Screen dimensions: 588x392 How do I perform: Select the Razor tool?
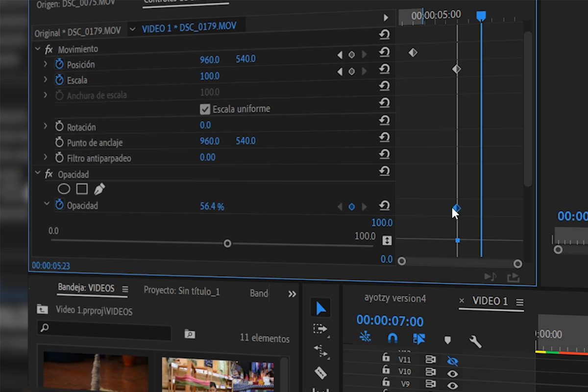320,373
